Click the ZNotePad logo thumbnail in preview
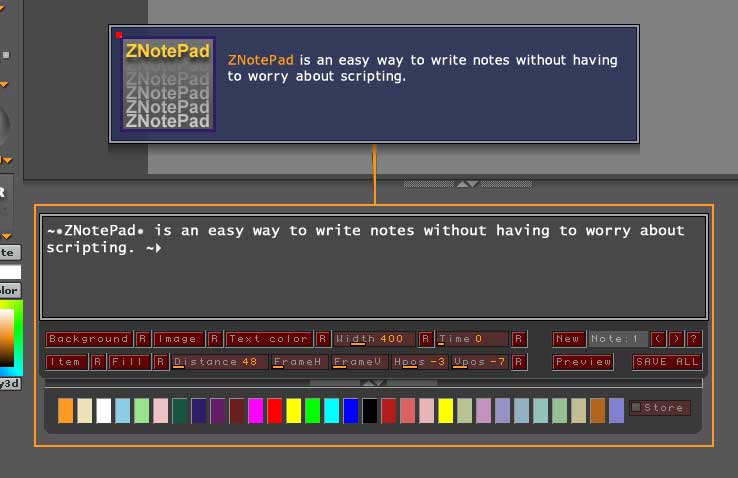 pyautogui.click(x=168, y=84)
